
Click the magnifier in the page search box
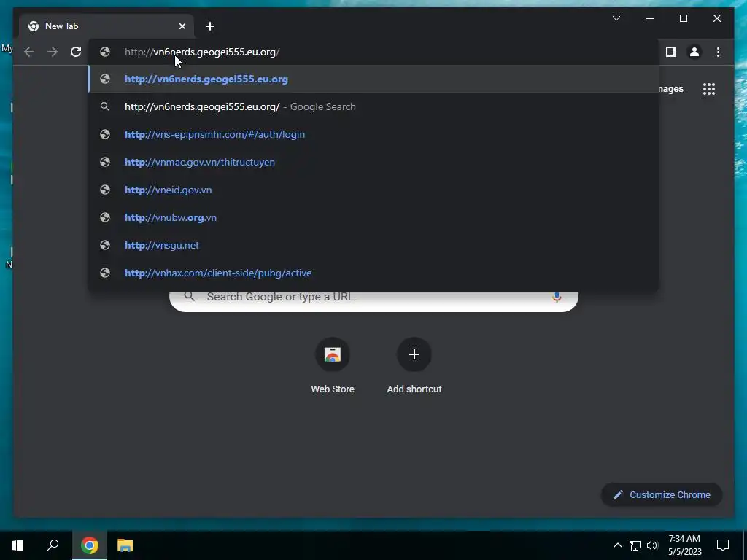190,297
